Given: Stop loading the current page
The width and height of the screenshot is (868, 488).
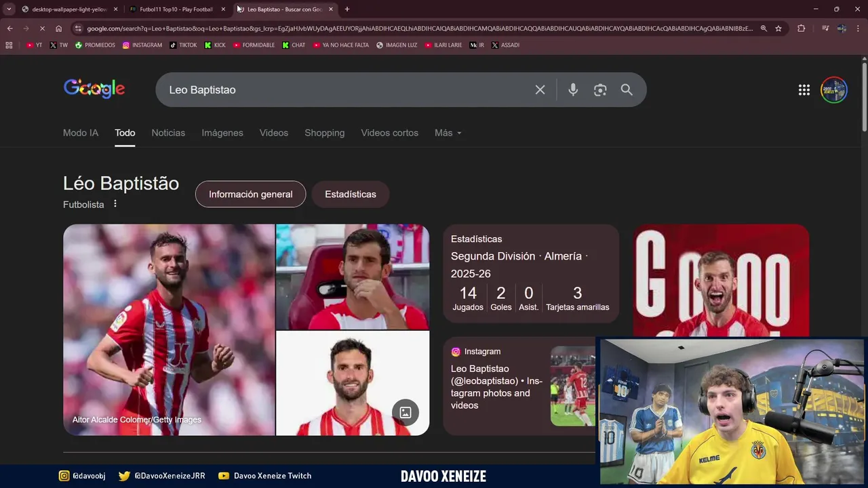Looking at the screenshot, I should pos(42,28).
